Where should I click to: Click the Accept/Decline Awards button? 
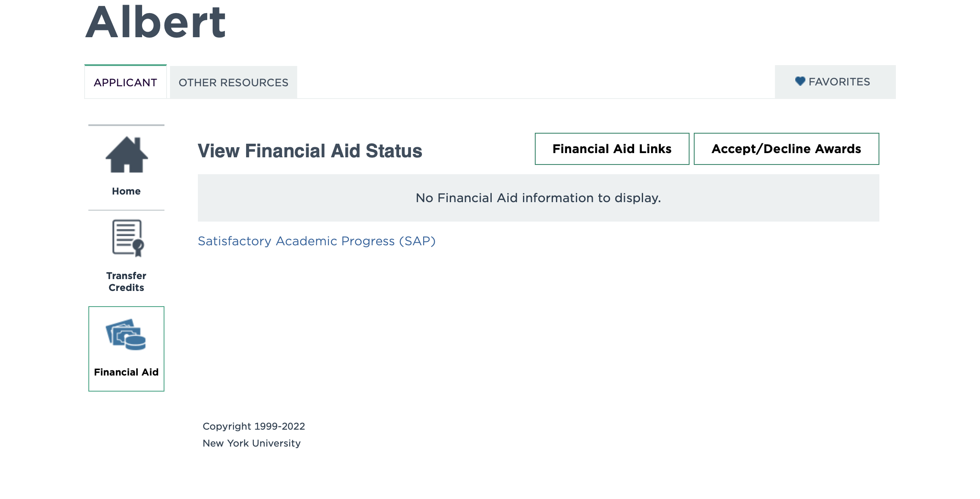[786, 149]
